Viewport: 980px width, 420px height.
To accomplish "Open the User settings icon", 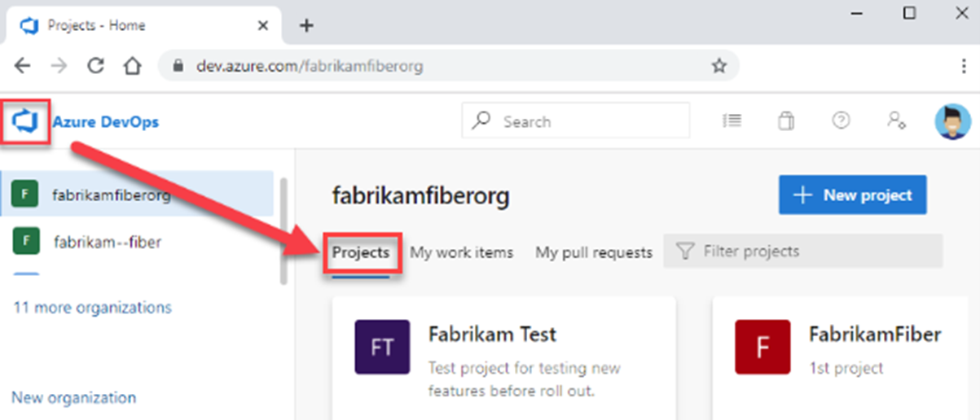I will pos(896,120).
